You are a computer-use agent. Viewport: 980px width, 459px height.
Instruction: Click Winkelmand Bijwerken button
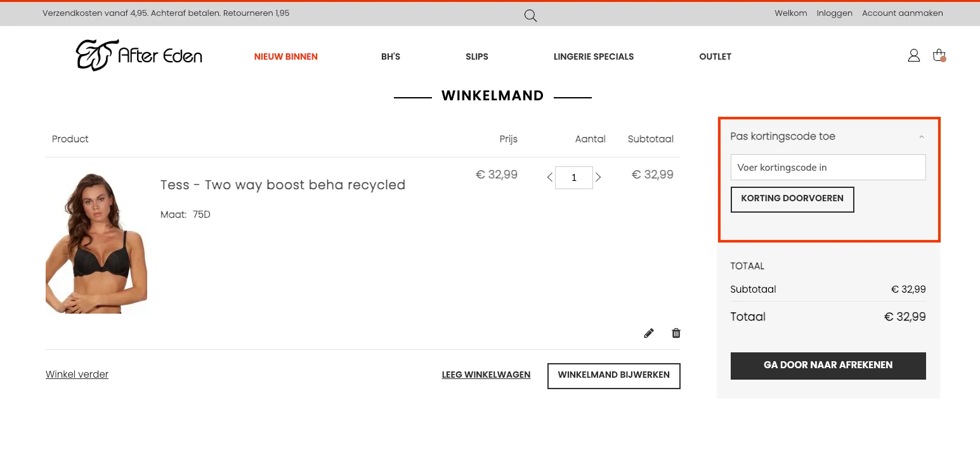tap(613, 375)
